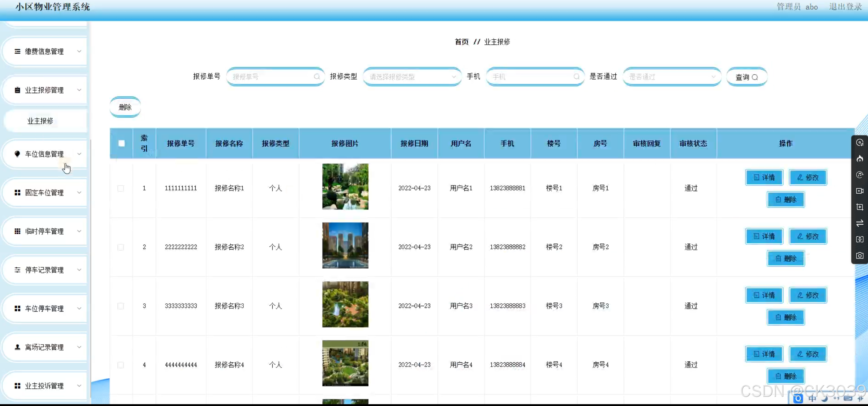Click the swap arrows icon in side toolbar
This screenshot has width=868, height=406.
pyautogui.click(x=860, y=223)
